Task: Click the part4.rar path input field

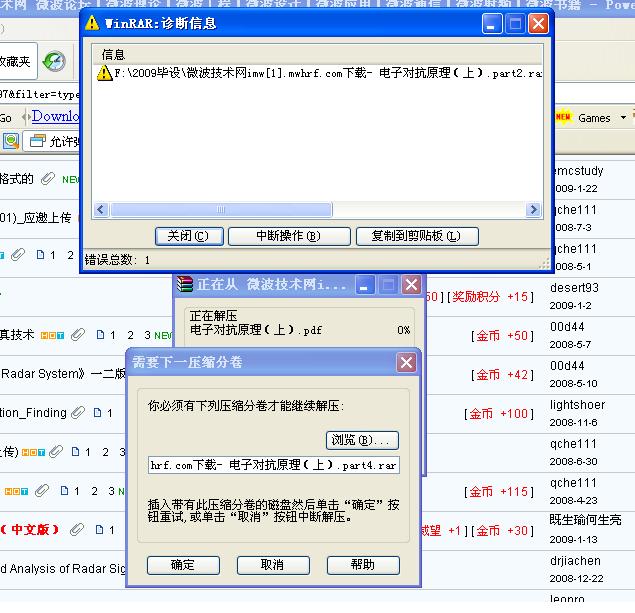Action: point(274,465)
